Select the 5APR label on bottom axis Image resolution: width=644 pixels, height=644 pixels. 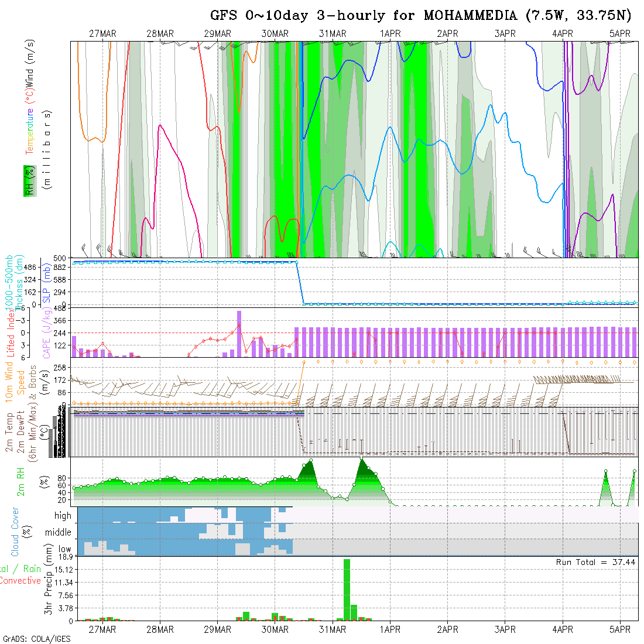point(619,629)
